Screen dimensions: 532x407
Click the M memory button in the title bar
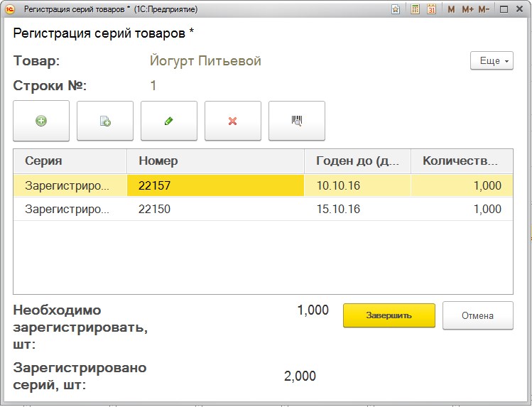[451, 9]
